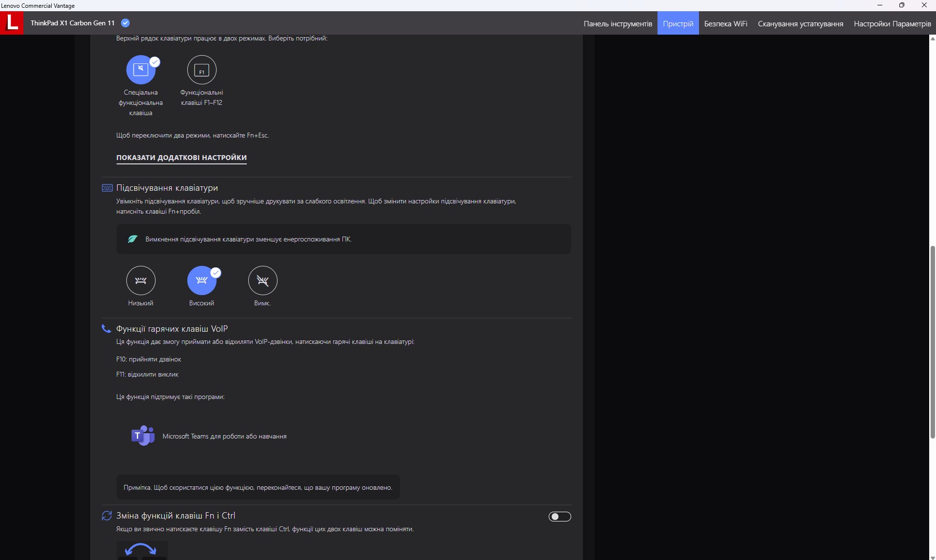The height and width of the screenshot is (560, 936).
Task: Open the Панель інструментів tab
Action: [x=617, y=23]
